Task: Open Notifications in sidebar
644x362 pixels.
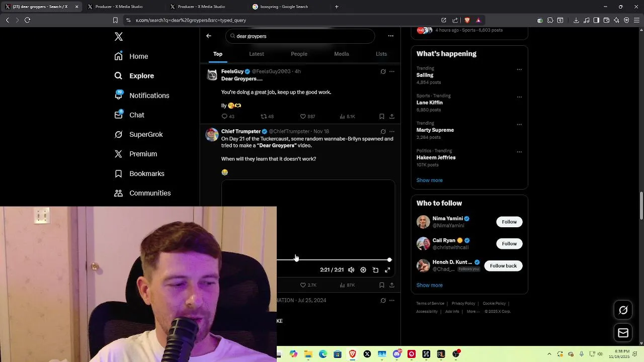Action: click(142, 96)
